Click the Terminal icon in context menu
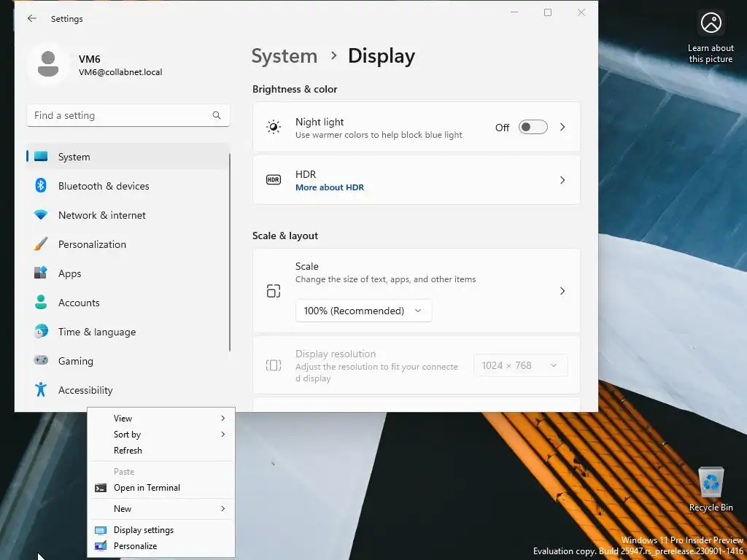 tap(101, 488)
